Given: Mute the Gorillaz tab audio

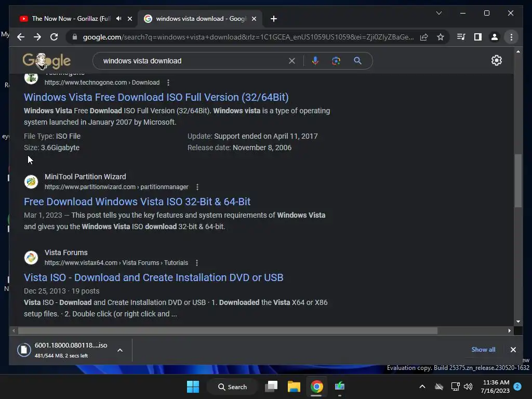Looking at the screenshot, I should tap(118, 19).
